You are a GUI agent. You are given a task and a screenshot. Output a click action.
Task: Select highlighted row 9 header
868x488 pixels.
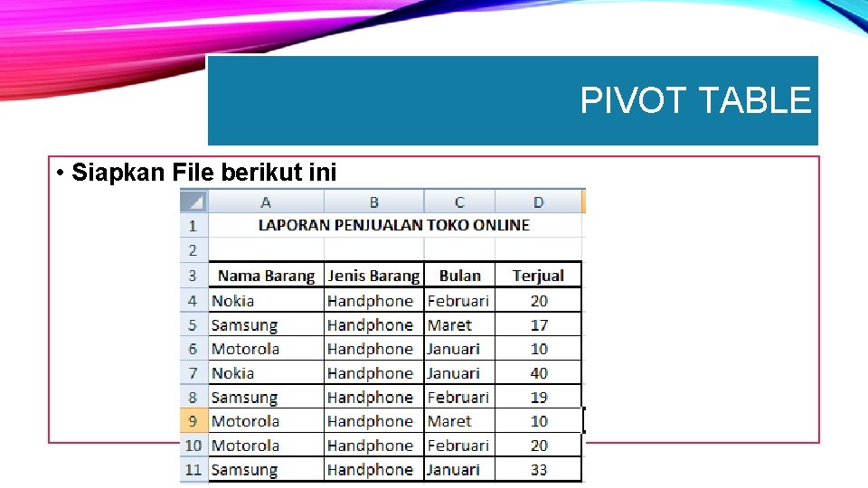[x=193, y=420]
